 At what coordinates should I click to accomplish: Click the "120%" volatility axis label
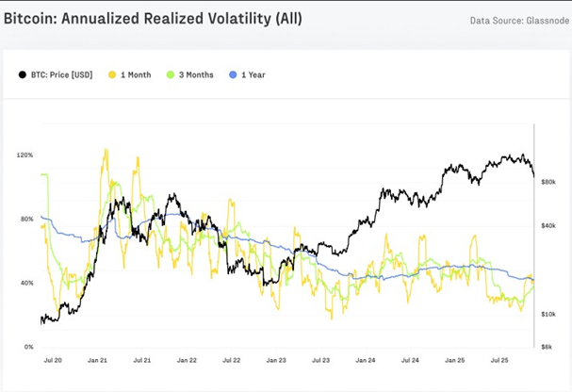[x=24, y=155]
